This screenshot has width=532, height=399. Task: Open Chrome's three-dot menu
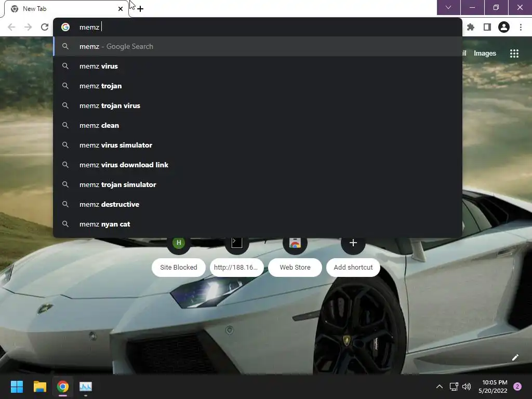coord(521,27)
